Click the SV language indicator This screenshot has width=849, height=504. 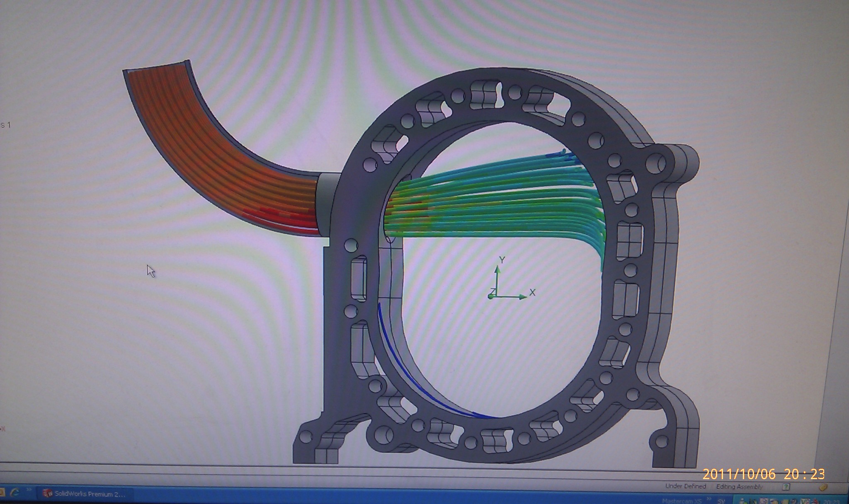click(x=721, y=502)
